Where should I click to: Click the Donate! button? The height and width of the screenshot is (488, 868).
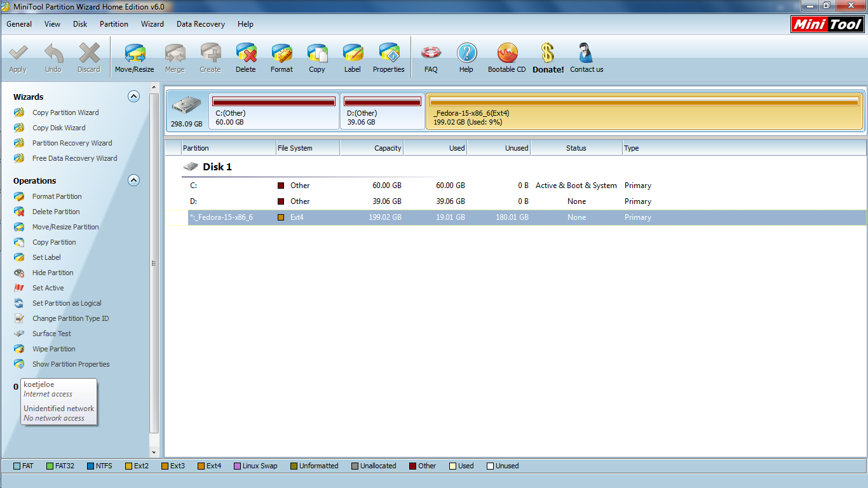point(547,57)
